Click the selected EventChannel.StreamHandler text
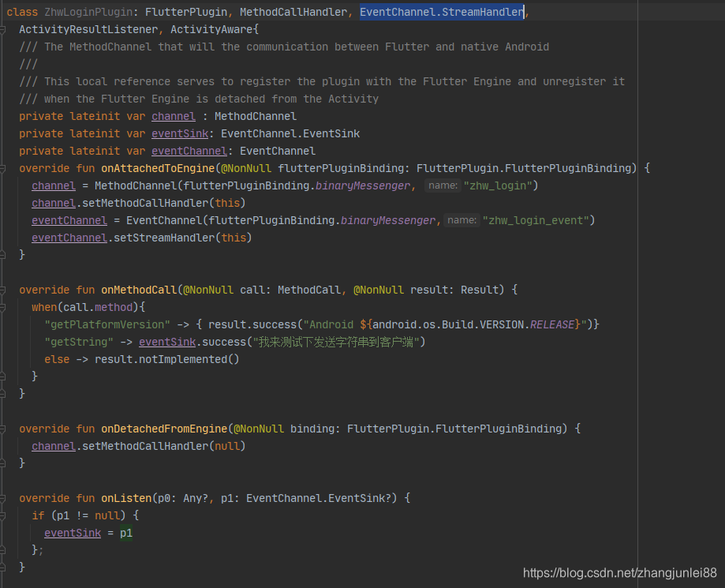This screenshot has height=588, width=725. (x=442, y=12)
